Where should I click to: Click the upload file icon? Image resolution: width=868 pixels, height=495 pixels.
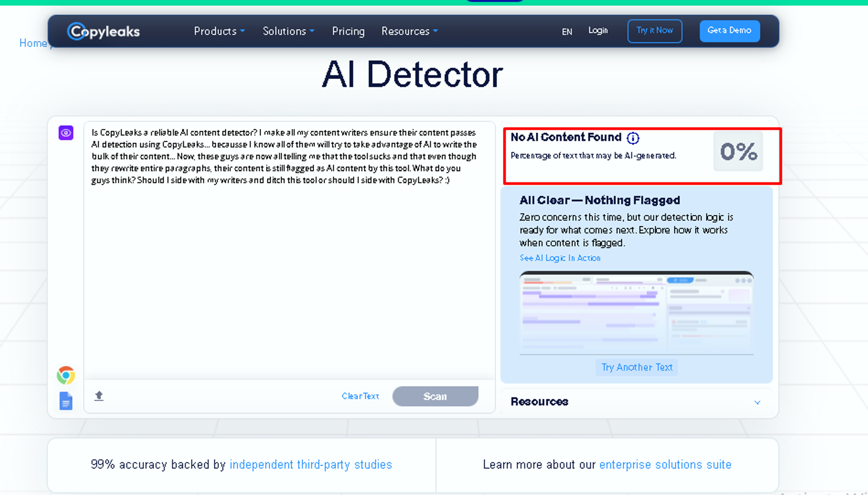[x=99, y=396]
